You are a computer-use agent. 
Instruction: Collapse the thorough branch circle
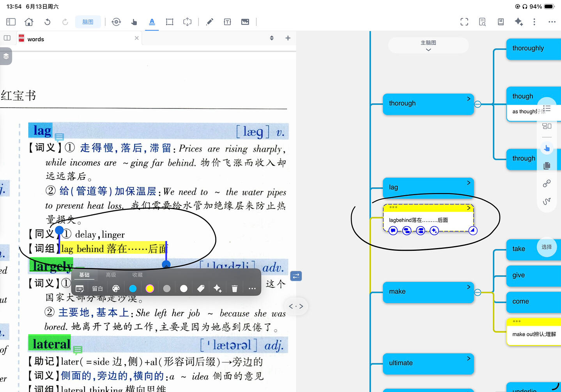478,104
